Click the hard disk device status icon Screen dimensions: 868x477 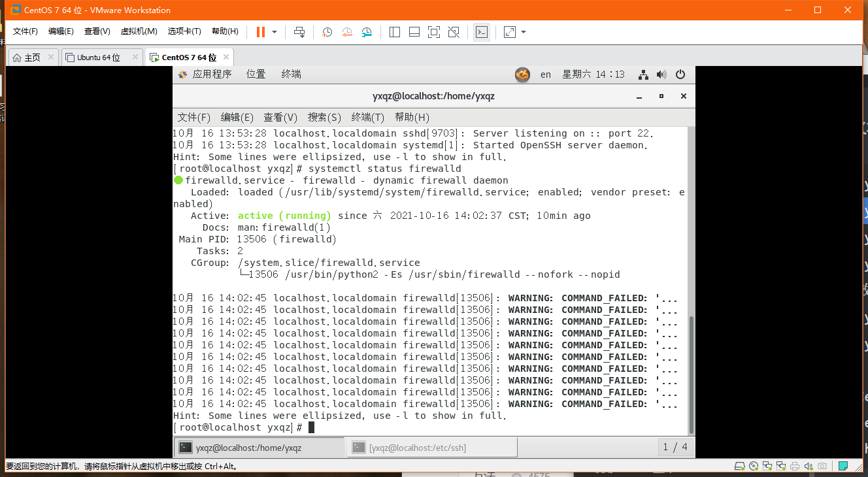point(740,467)
